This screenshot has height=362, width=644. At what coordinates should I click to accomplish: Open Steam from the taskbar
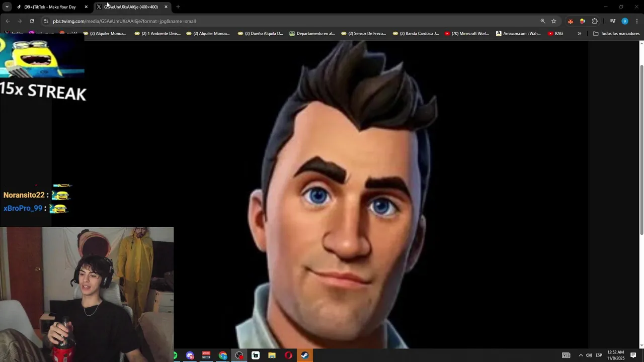click(x=304, y=355)
